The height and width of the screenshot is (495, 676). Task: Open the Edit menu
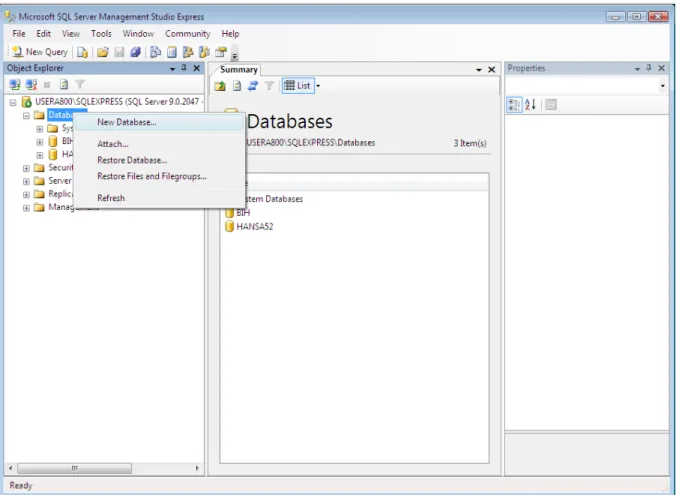tap(43, 34)
